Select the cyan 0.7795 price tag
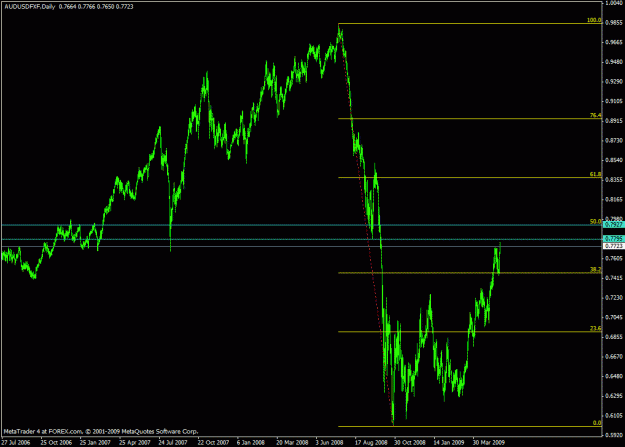Screen dimensions: 625x447 click(613, 239)
